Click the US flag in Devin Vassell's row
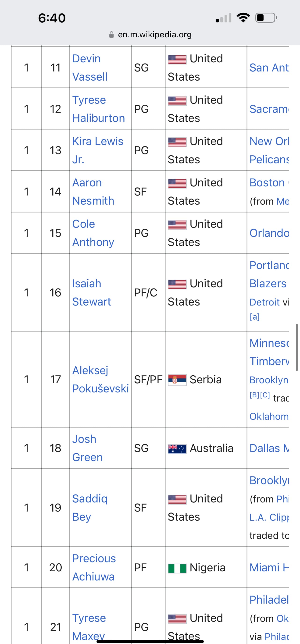 coord(177,60)
